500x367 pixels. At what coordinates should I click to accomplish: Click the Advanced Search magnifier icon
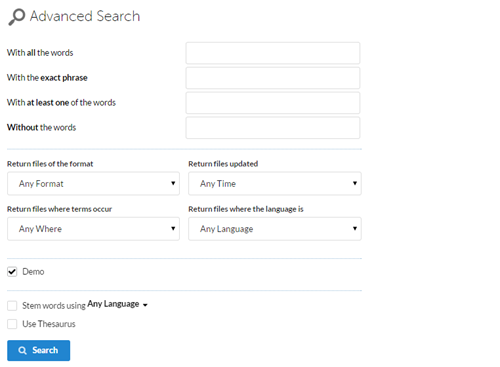[17, 17]
